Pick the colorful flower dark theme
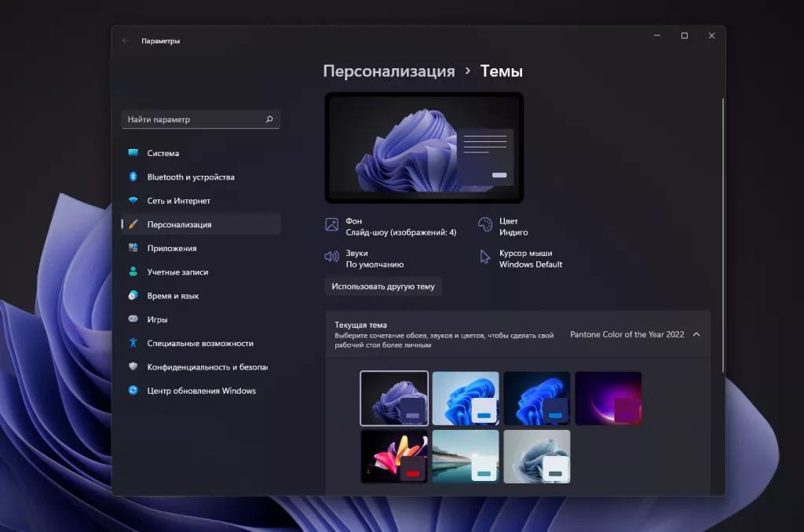This screenshot has width=804, height=532. click(394, 457)
